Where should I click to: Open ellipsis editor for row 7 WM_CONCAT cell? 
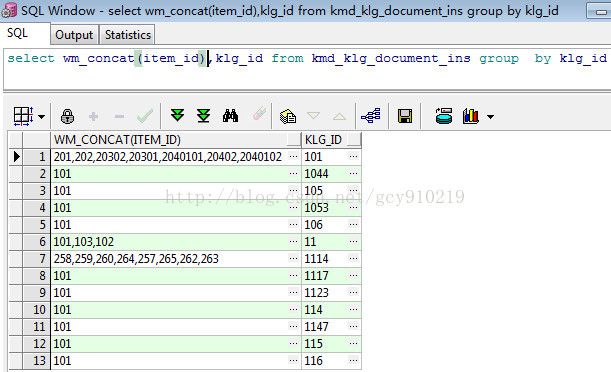(x=293, y=259)
